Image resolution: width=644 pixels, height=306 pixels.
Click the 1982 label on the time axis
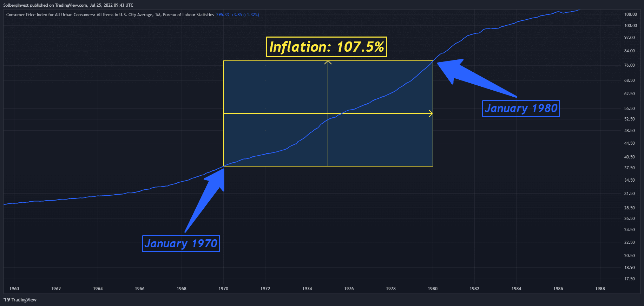(x=474, y=289)
